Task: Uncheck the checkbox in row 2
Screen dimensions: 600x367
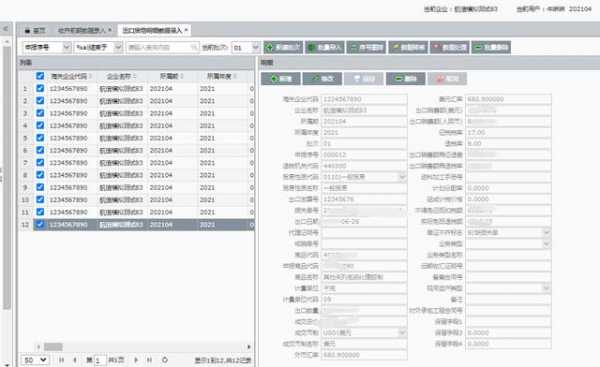Action: pos(40,101)
